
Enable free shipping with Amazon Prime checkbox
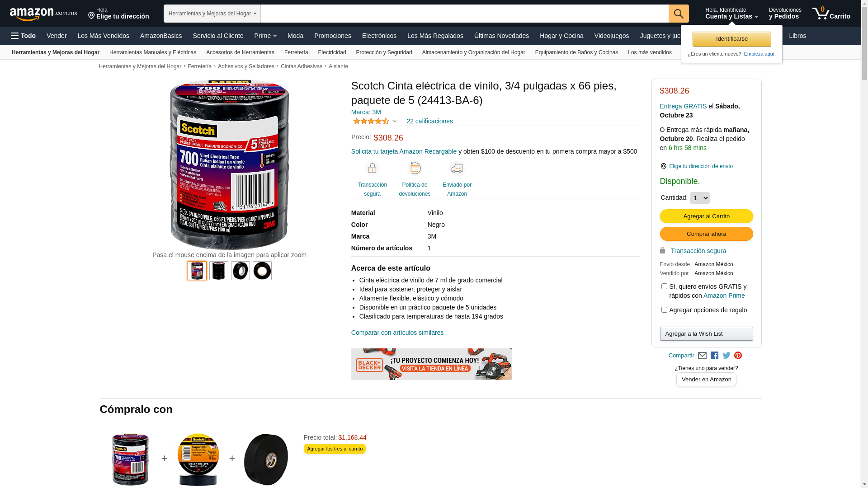(664, 286)
